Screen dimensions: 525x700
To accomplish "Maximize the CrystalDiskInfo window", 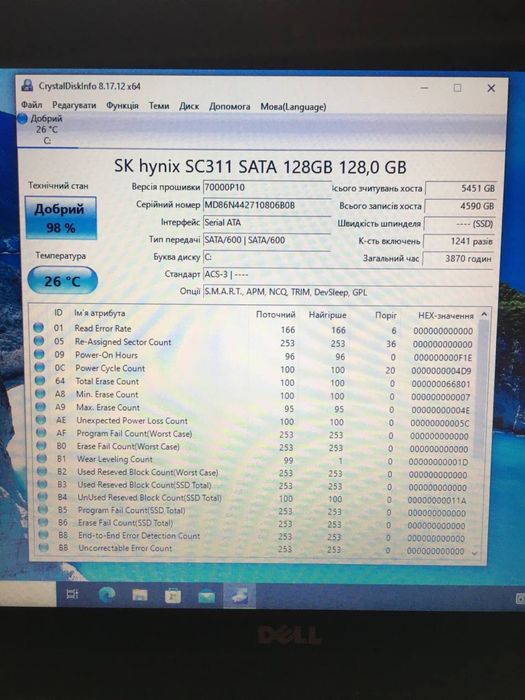I will point(458,88).
